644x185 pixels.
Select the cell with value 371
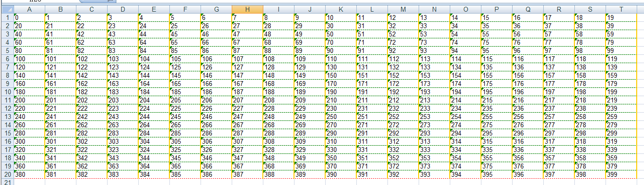pos(372,166)
